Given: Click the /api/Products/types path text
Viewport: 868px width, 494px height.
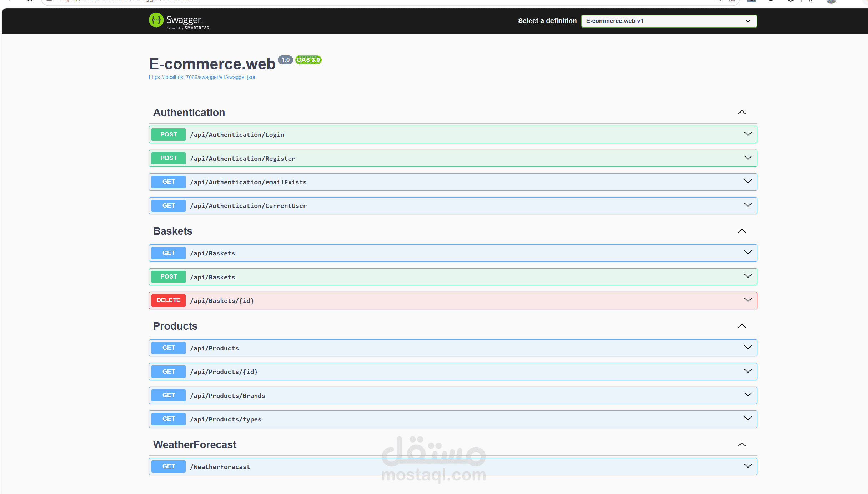Looking at the screenshot, I should click(226, 419).
